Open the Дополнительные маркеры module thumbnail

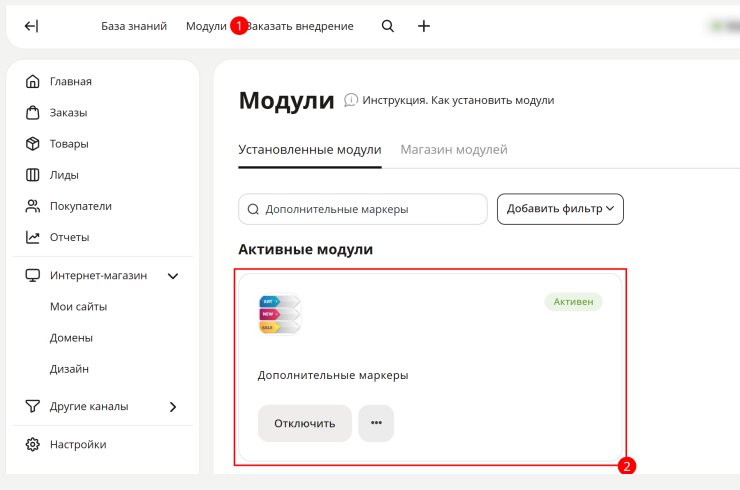tap(279, 314)
